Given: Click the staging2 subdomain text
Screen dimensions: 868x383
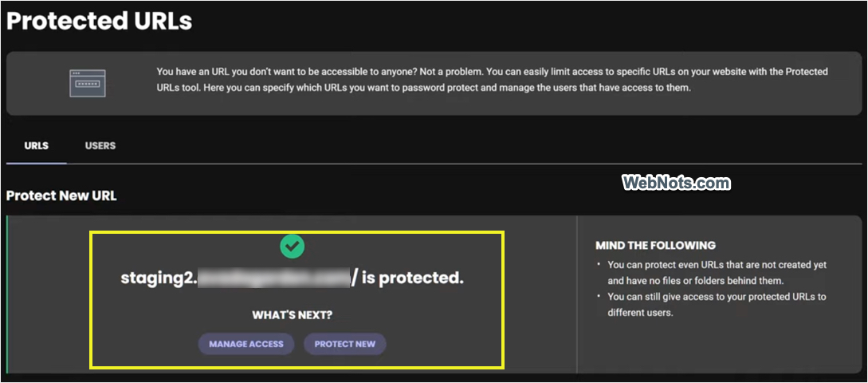Looking at the screenshot, I should coord(158,278).
